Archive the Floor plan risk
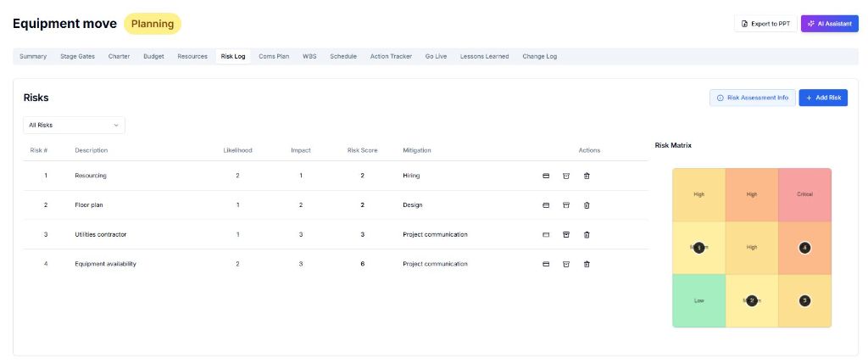 coord(565,205)
